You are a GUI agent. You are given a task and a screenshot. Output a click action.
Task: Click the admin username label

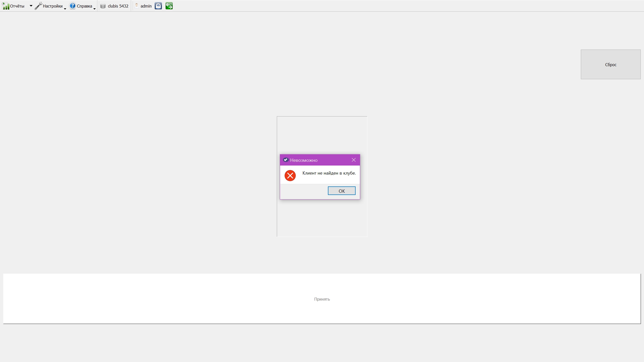point(146,6)
